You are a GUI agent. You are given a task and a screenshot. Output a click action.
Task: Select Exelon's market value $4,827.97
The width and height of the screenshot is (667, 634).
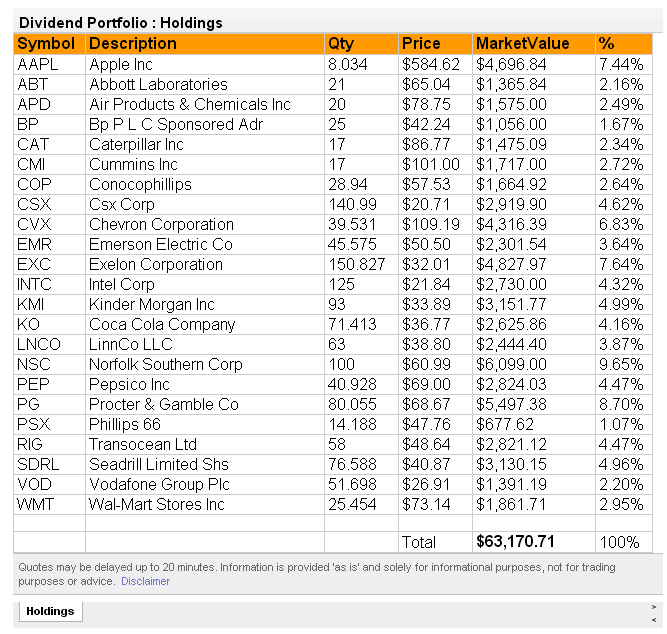[511, 264]
